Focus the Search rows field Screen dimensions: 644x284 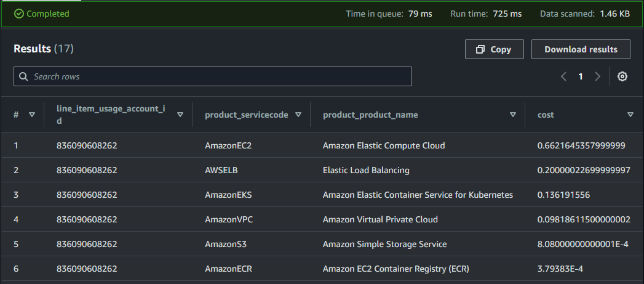click(x=213, y=76)
